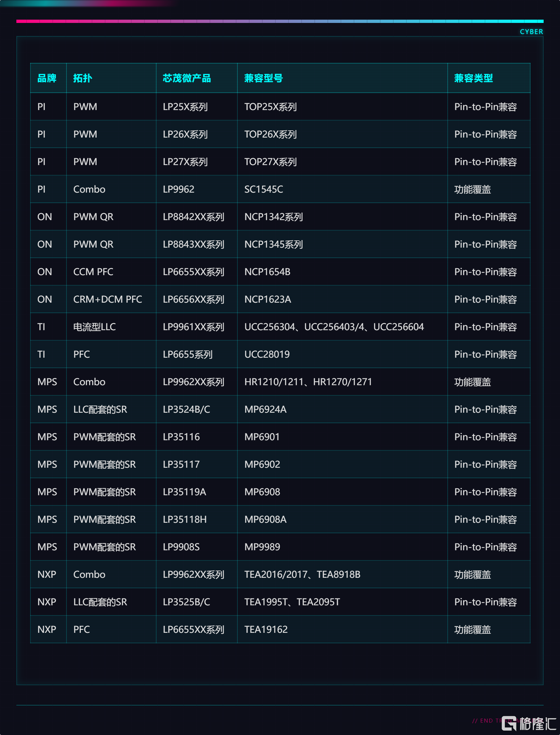Select the 电流型LLC topology cell
Viewport: 560px width, 735px height.
(x=94, y=327)
